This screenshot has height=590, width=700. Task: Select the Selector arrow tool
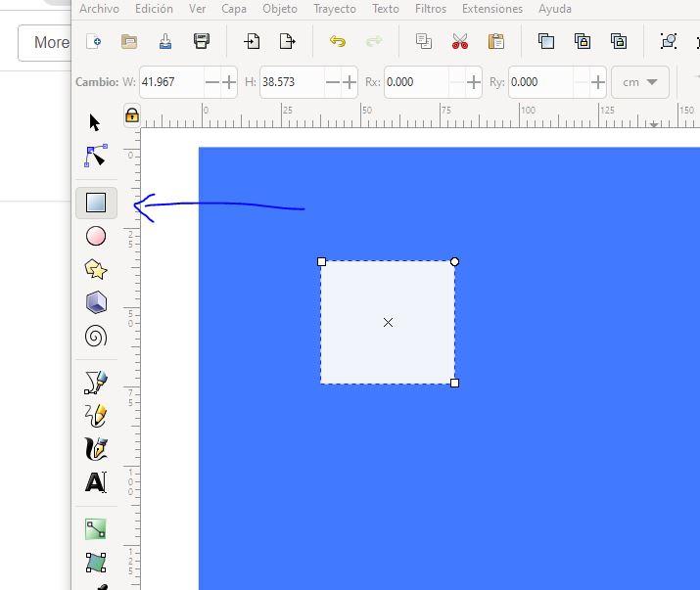(x=95, y=122)
